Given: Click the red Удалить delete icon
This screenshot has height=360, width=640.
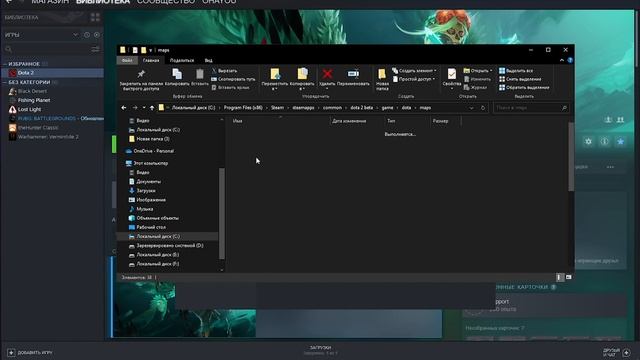Looking at the screenshot, I should click(327, 74).
